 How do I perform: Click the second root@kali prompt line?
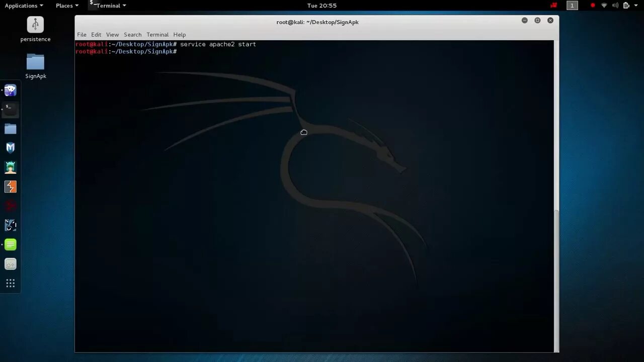[126, 52]
